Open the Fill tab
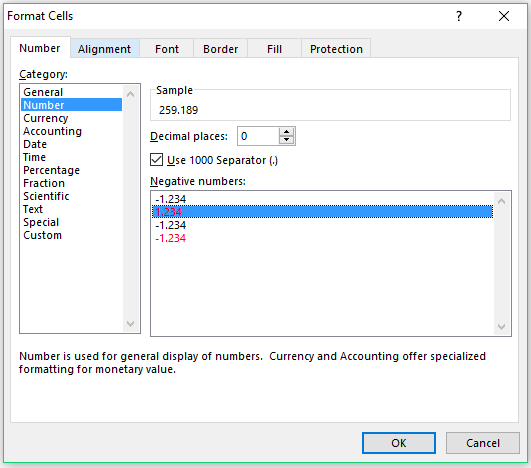This screenshot has width=531, height=468. [274, 49]
